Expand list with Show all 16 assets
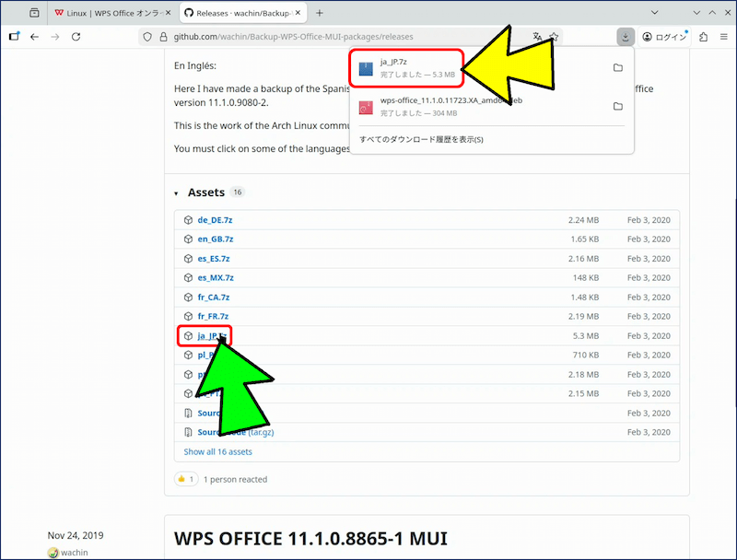The image size is (737, 560). pyautogui.click(x=217, y=452)
